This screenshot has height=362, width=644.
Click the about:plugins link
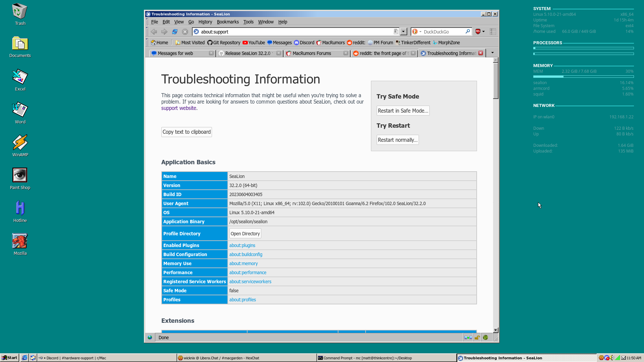coord(242,245)
